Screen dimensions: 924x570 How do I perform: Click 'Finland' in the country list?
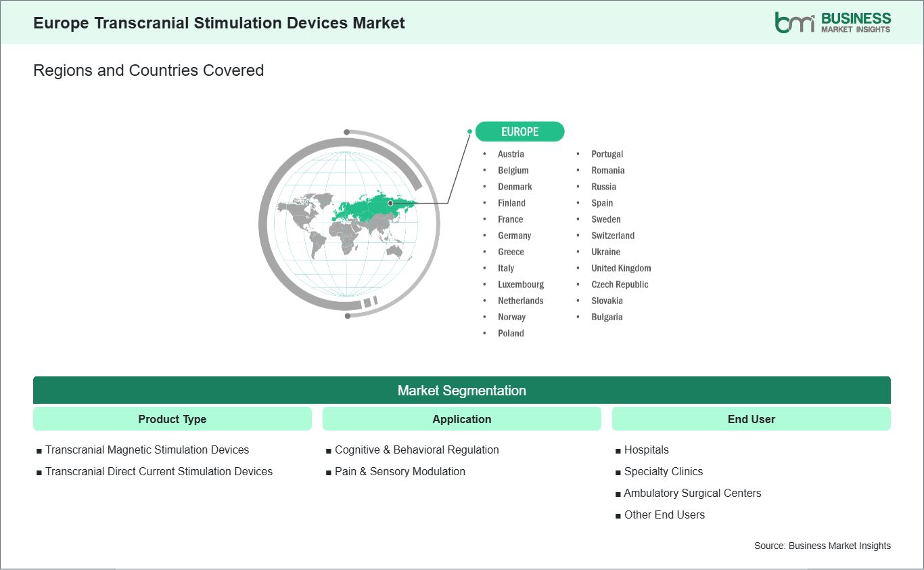(x=511, y=203)
